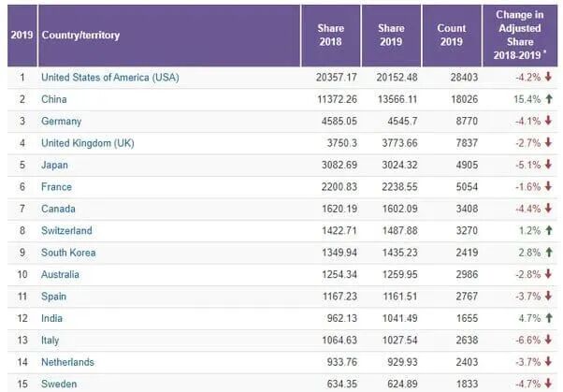This screenshot has width=563, height=392.
Task: Select the Share 2018 value 634.35
Action: 342,384
